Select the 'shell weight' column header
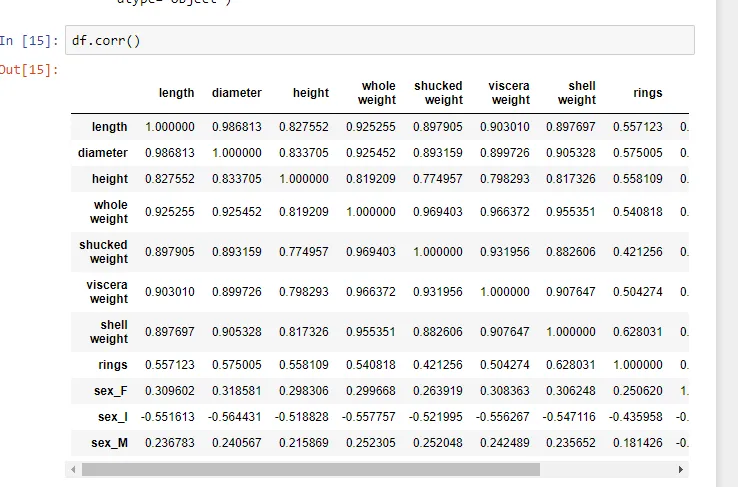This screenshot has width=738, height=487. point(577,93)
